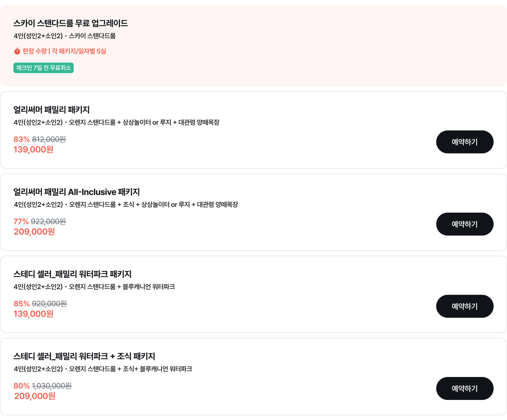The height and width of the screenshot is (420, 507).
Task: Book the 스테디 셀러 패밀리 워터파크 패키지
Action: click(x=465, y=306)
